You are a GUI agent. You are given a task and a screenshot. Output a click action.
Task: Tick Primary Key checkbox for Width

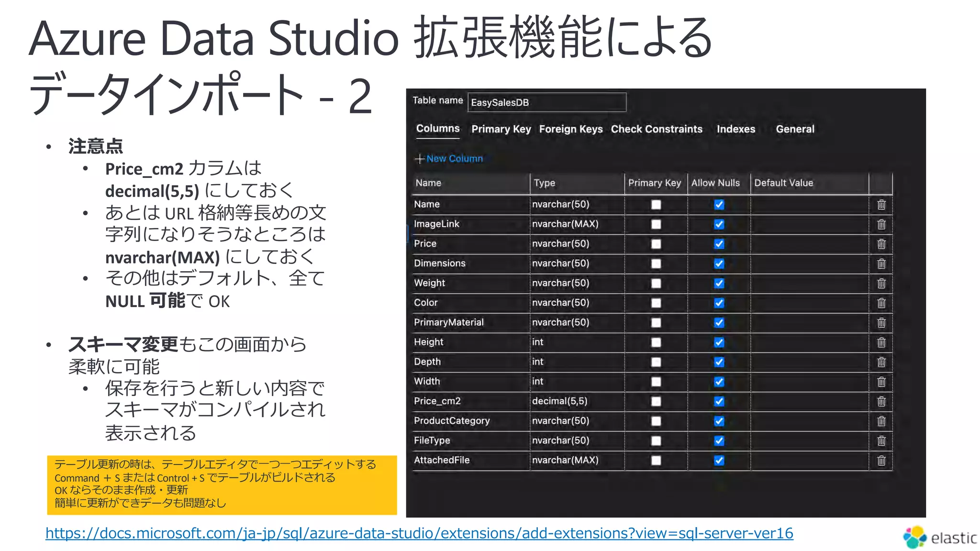[656, 382]
